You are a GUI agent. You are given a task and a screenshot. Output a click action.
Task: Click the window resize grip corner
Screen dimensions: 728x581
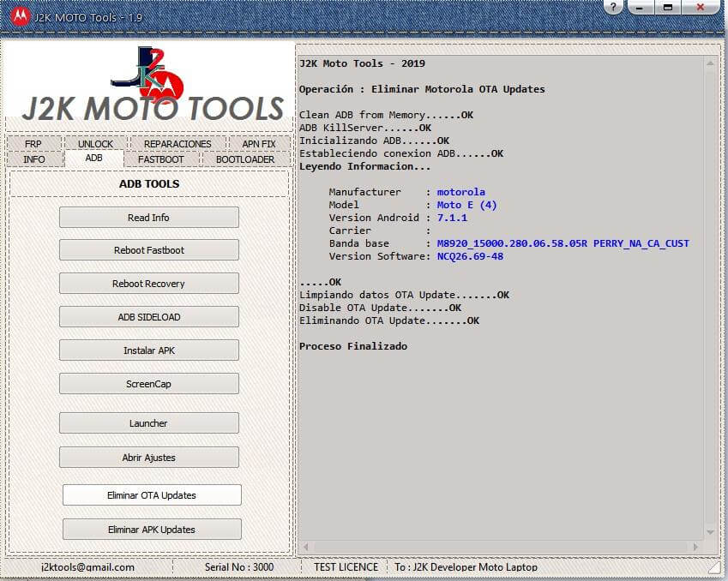tap(713, 566)
